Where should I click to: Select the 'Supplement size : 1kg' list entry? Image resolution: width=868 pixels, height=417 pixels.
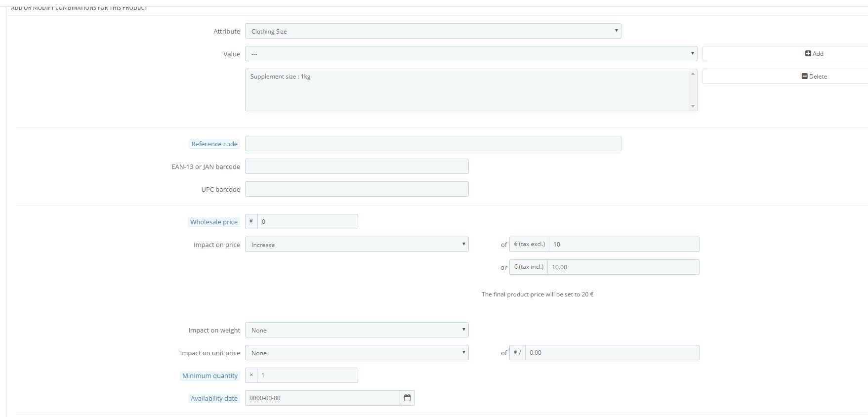(x=281, y=77)
